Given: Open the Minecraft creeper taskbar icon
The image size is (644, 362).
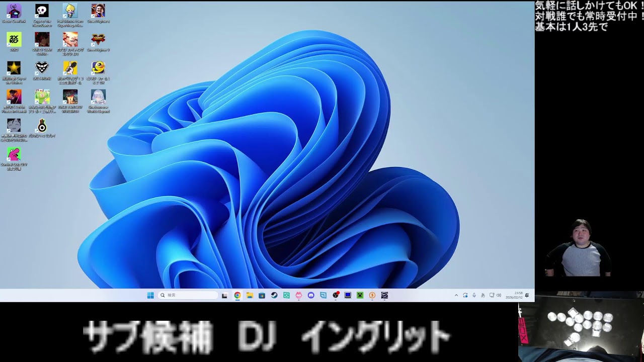Looking at the screenshot, I should click(360, 296).
